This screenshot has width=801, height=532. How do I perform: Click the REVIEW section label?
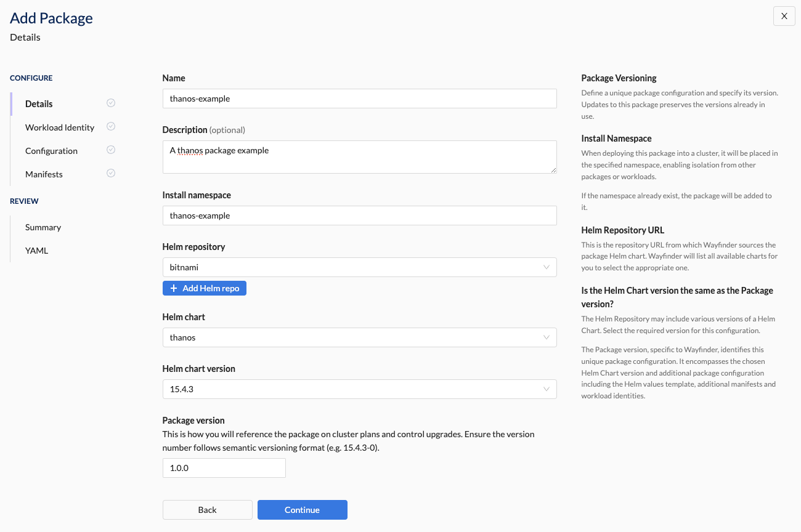click(x=24, y=201)
